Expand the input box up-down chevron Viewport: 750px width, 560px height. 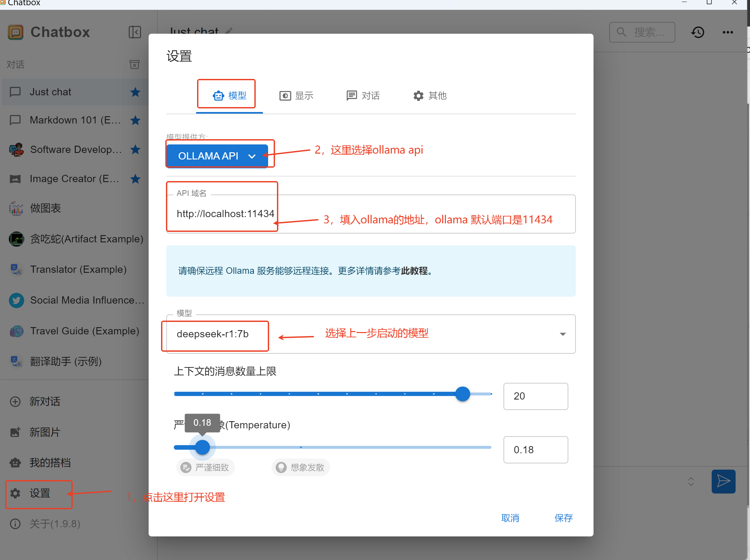691,481
